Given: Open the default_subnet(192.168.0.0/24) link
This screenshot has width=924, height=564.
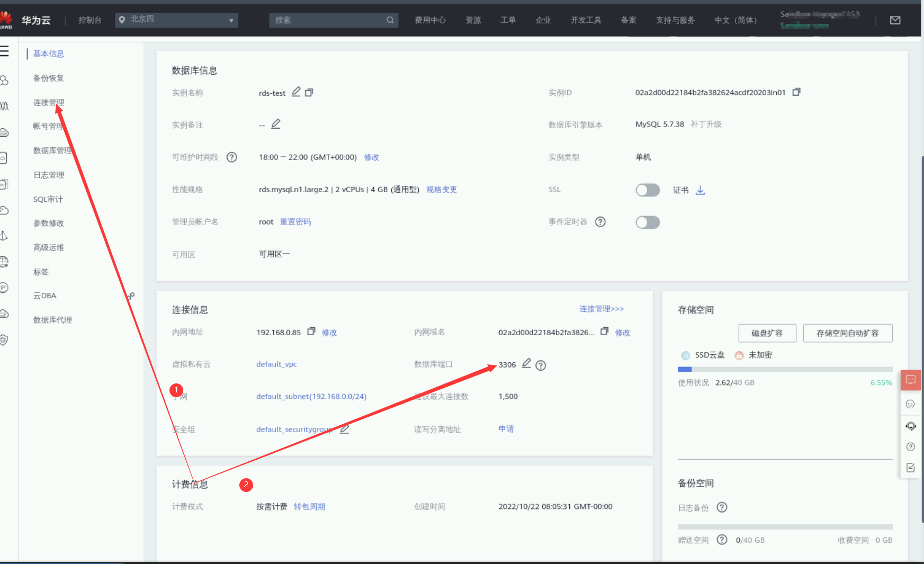Looking at the screenshot, I should click(311, 397).
